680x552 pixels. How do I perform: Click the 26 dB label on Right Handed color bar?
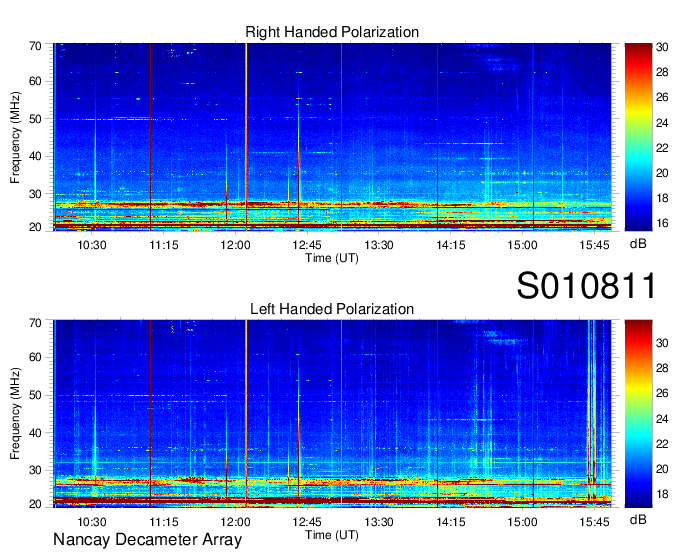[x=662, y=97]
